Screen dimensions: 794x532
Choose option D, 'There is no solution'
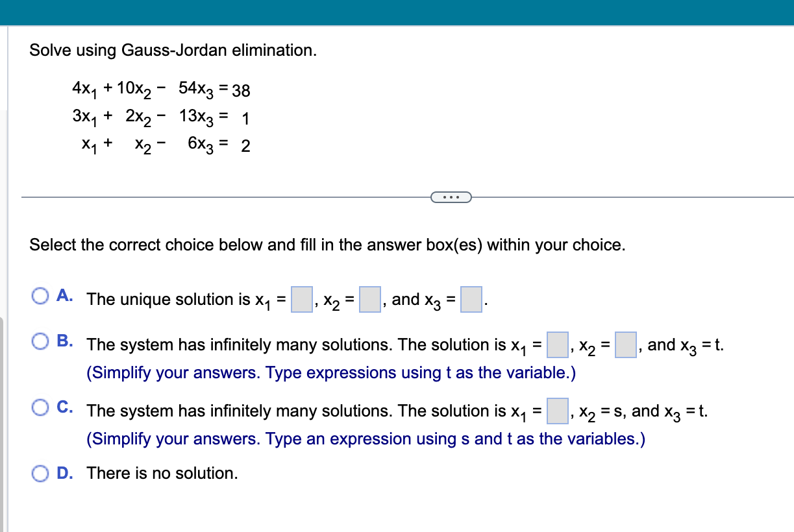click(40, 474)
